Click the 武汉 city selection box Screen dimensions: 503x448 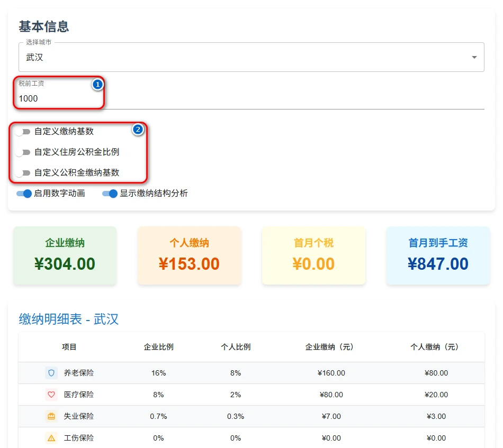point(244,57)
